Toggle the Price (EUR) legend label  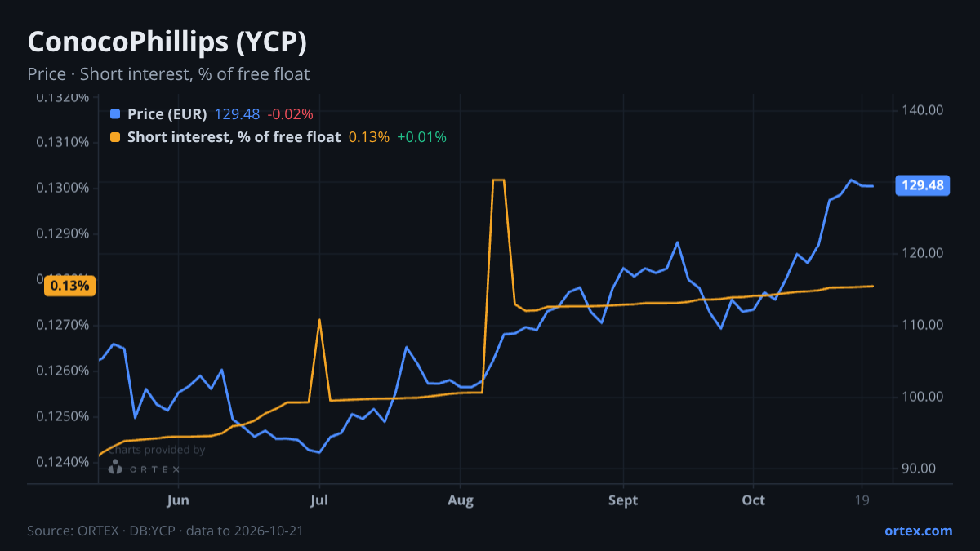[167, 114]
